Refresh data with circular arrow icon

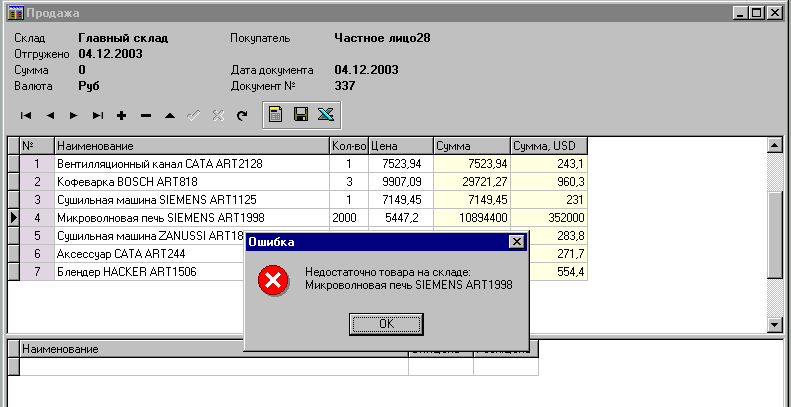242,115
